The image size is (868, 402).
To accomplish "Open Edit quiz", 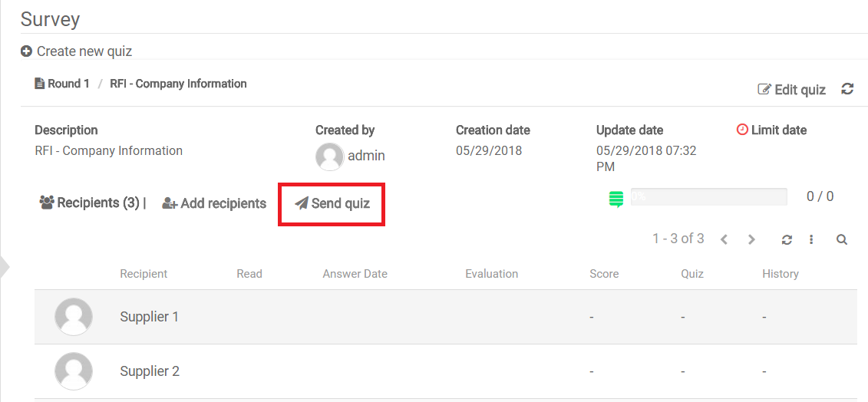I will pyautogui.click(x=792, y=90).
